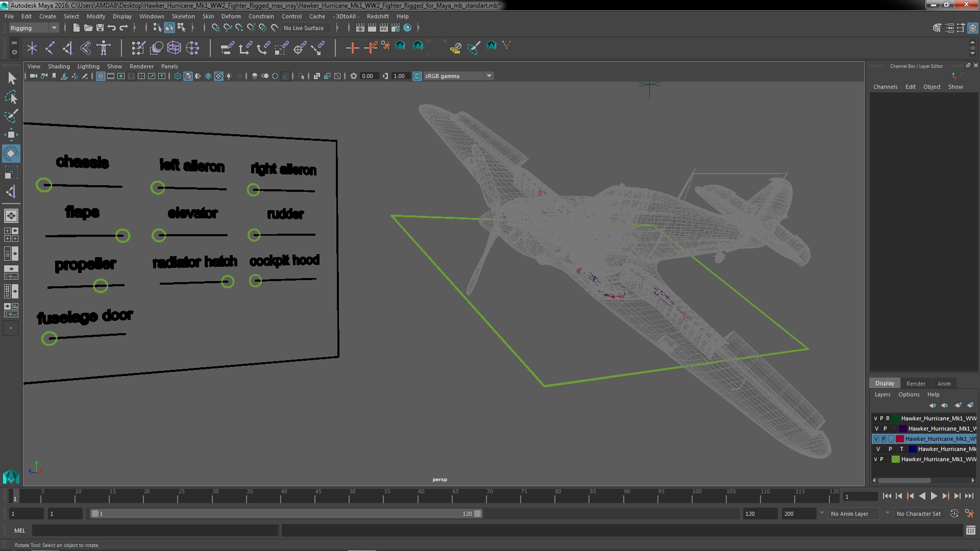The height and width of the screenshot is (551, 980).
Task: Choose the Paint selection tool
Action: click(11, 116)
